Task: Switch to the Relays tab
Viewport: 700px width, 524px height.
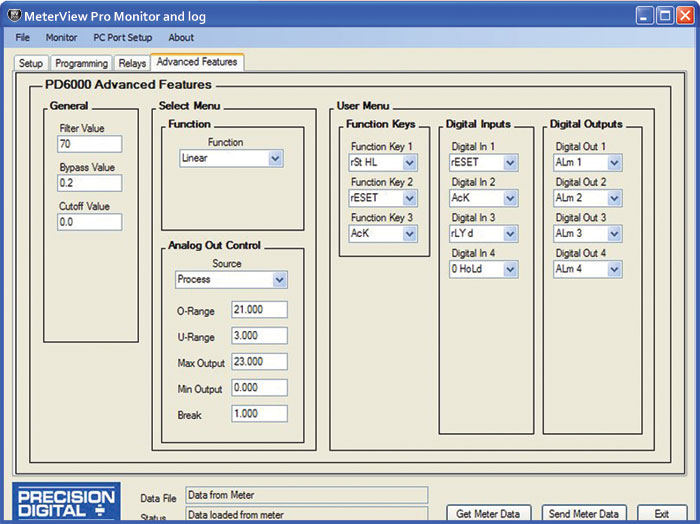Action: tap(132, 63)
